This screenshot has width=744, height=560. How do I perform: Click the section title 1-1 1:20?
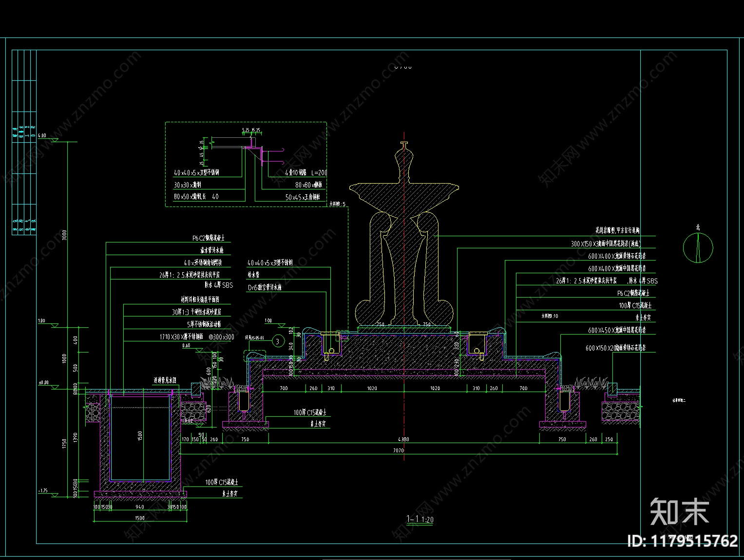420,520
